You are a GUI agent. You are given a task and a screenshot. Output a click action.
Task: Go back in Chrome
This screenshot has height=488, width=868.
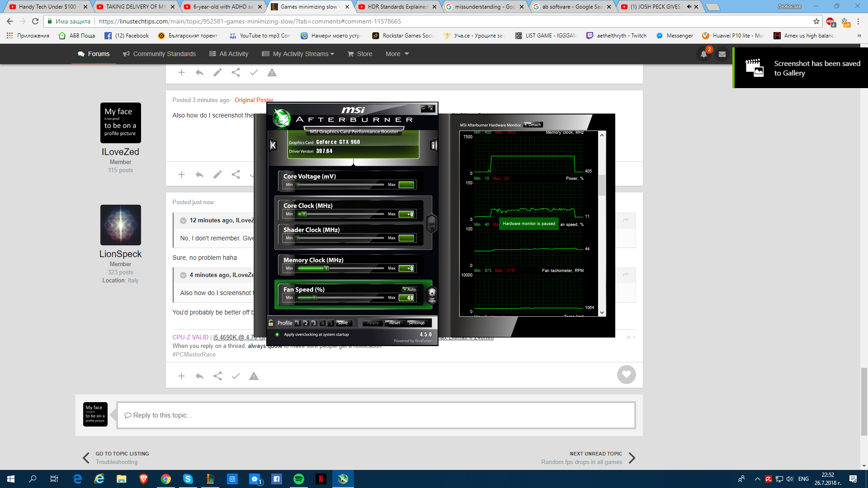pyautogui.click(x=10, y=21)
